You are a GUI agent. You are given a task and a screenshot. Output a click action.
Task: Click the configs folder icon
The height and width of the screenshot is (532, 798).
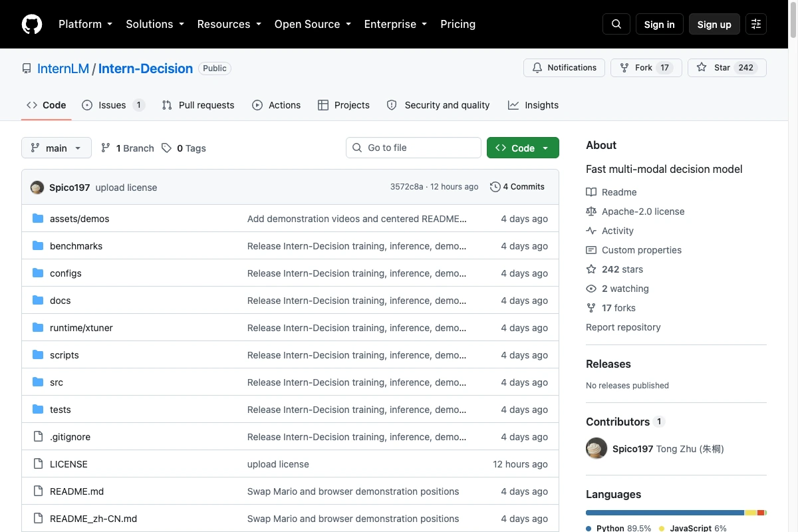[x=38, y=273]
